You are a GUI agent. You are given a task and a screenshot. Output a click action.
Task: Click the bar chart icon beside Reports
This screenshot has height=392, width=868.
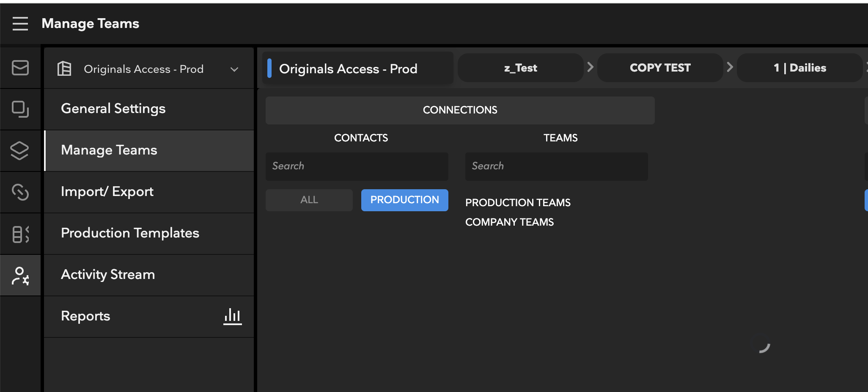[232, 316]
